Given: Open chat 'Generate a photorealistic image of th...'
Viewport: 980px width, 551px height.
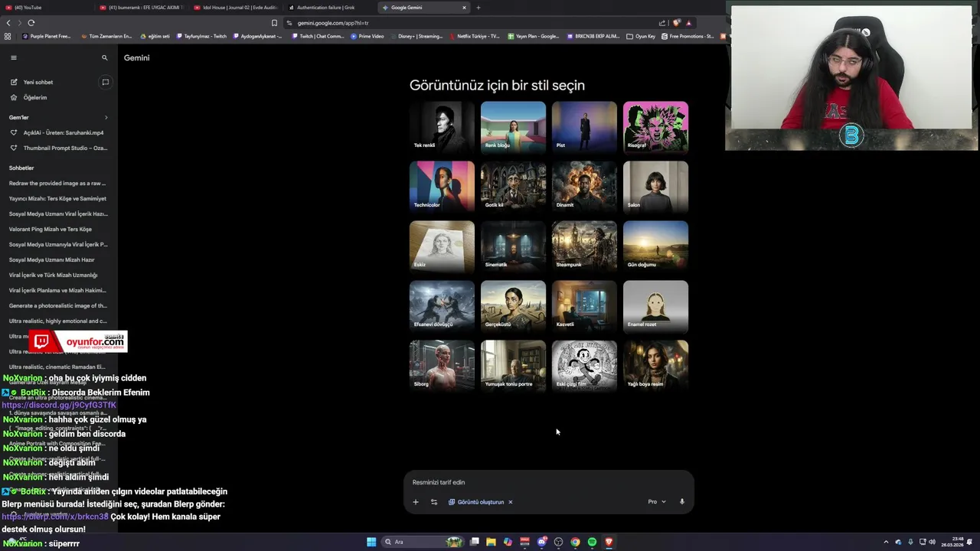Looking at the screenshot, I should (x=57, y=305).
